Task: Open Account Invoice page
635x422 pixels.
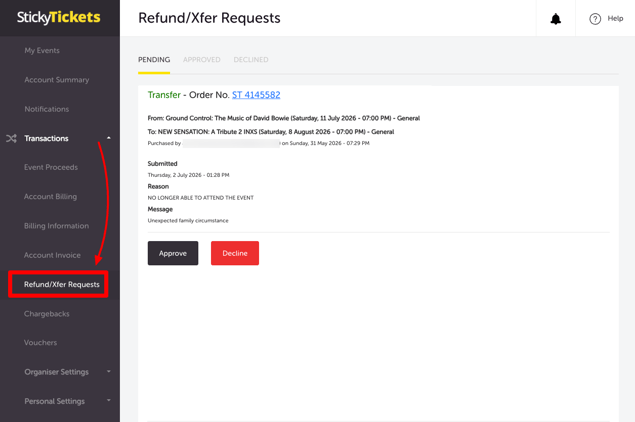Action: tap(52, 255)
